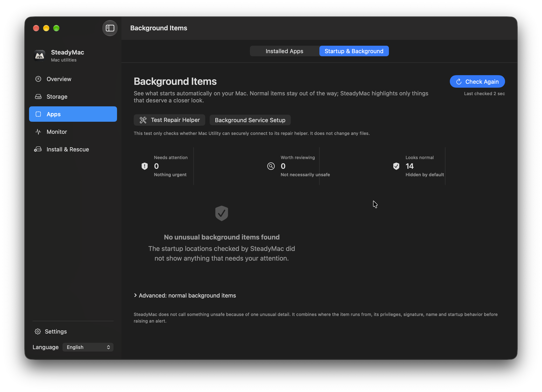Click the Overview gauge icon
Image resolution: width=542 pixels, height=392 pixels.
pos(38,79)
